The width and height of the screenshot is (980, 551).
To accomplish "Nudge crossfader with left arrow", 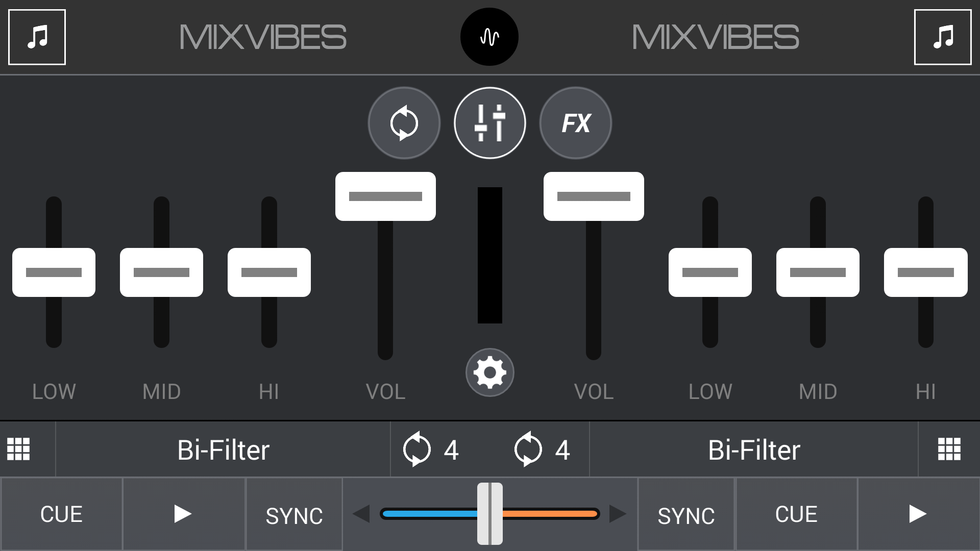I will 361,514.
